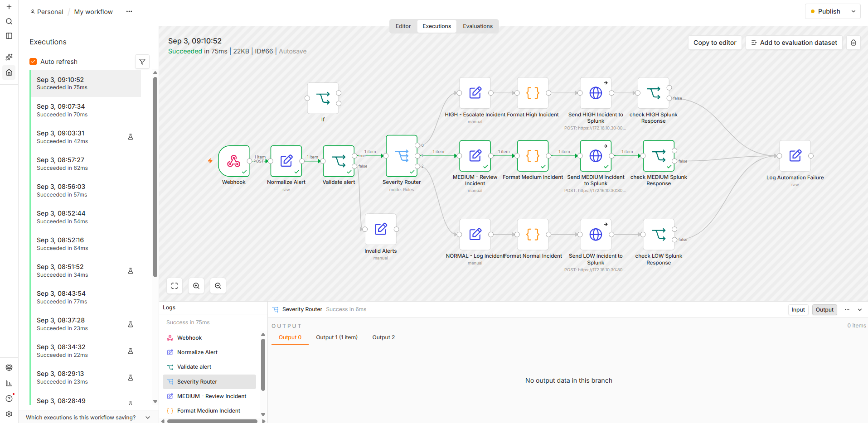This screenshot has height=423, width=868.
Task: Delete this execution with trash icon
Action: pyautogui.click(x=853, y=43)
